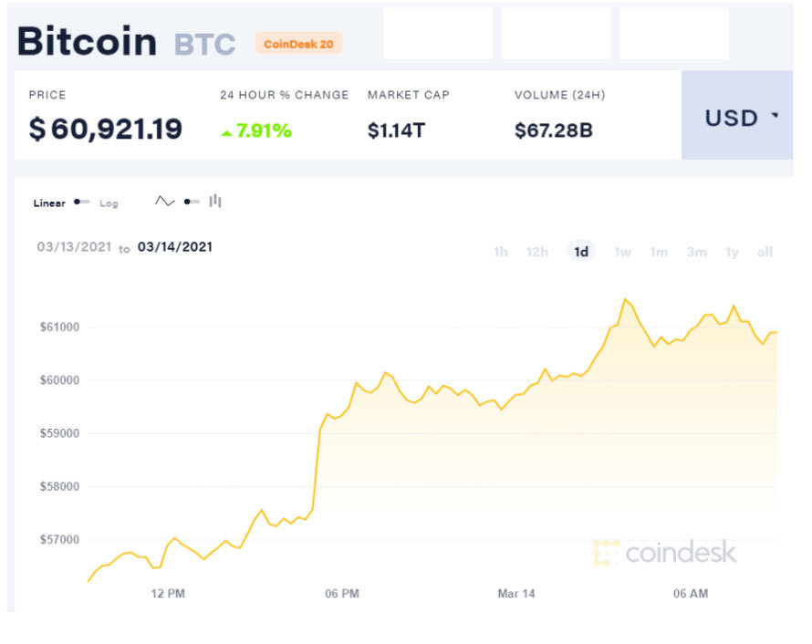Display the 1y time range
The image size is (812, 644).
tap(732, 252)
